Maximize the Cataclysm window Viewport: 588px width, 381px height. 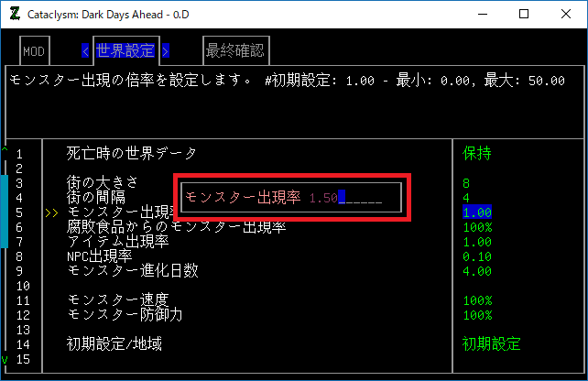click(x=523, y=14)
